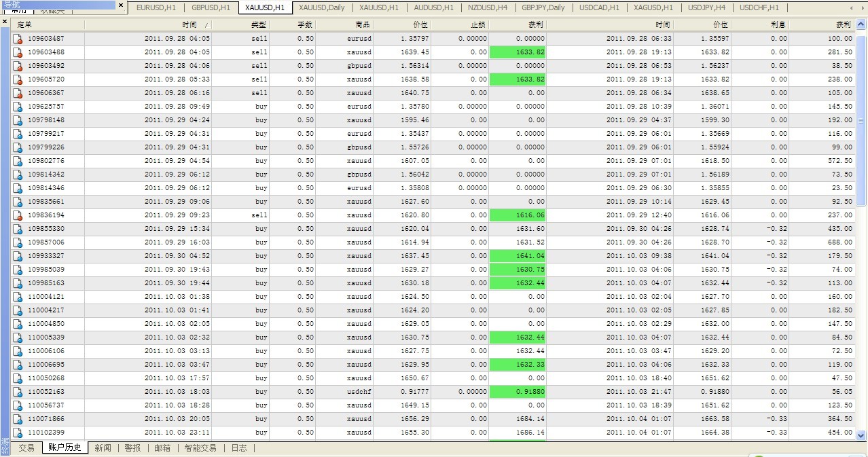Viewport: 868px width, 457px height.
Task: Click the green take-profit cell 1641.04
Action: coord(516,256)
